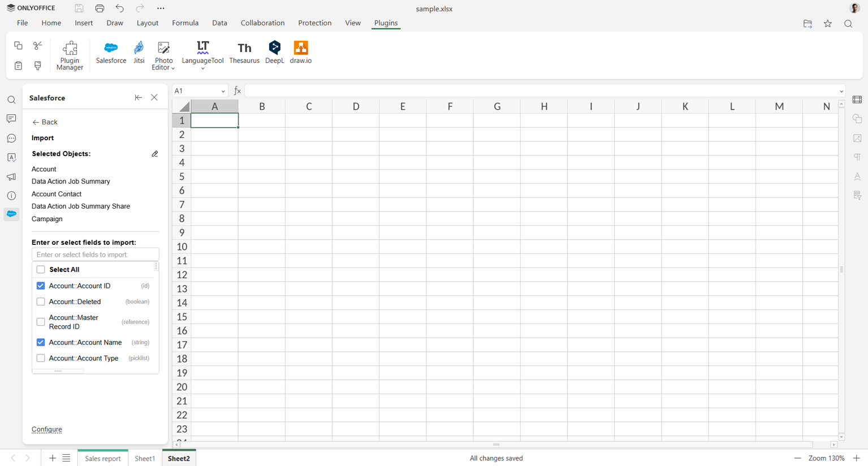Check the Select All checkbox
The width and height of the screenshot is (868, 466).
pos(41,270)
